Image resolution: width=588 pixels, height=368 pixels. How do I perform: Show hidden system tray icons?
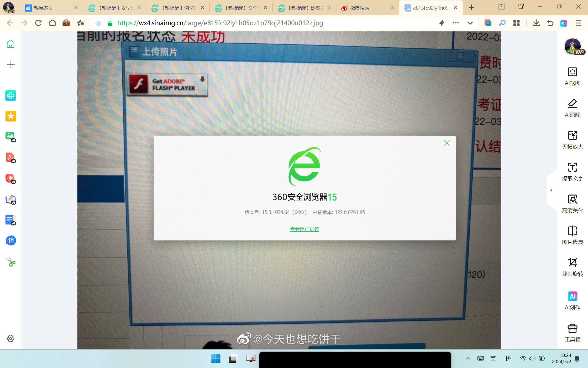coord(468,359)
